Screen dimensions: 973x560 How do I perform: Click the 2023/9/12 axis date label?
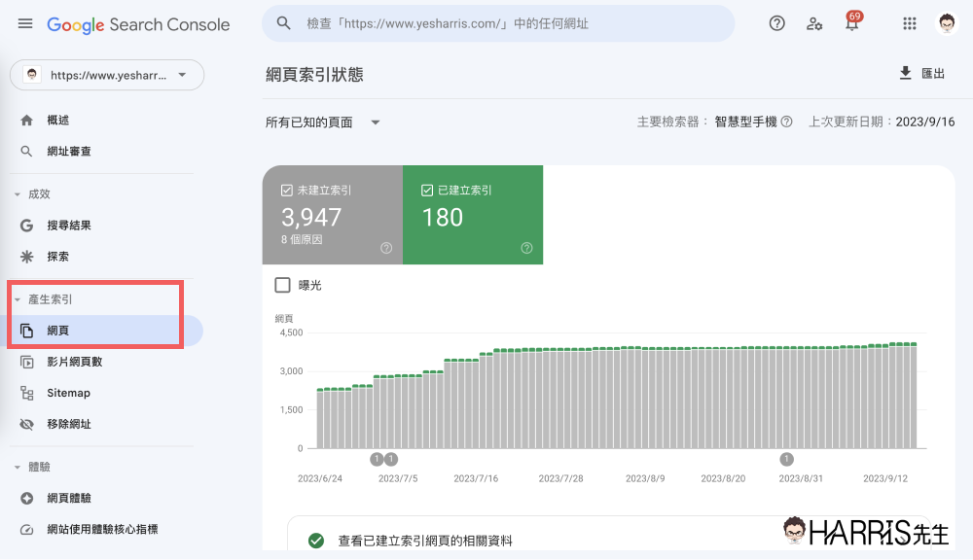click(884, 478)
